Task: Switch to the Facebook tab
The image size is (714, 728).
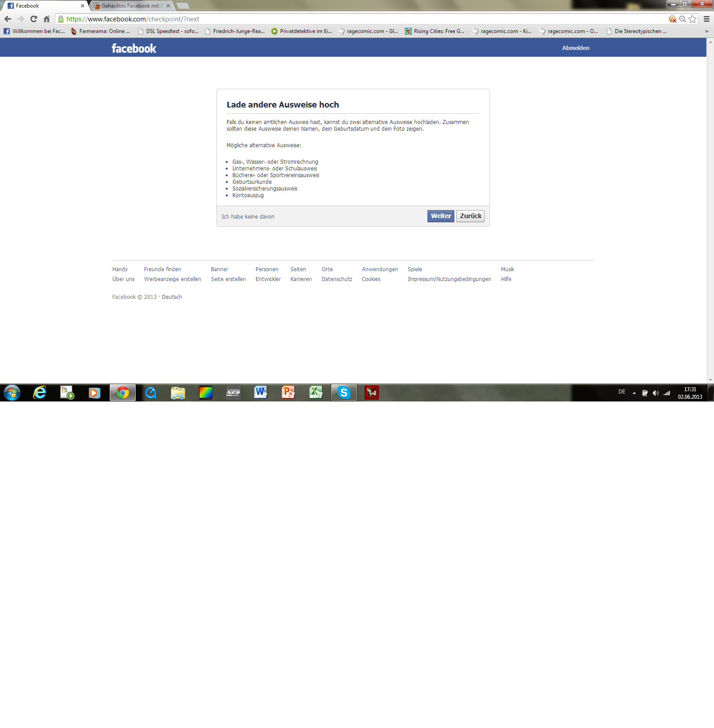Action: [45, 6]
